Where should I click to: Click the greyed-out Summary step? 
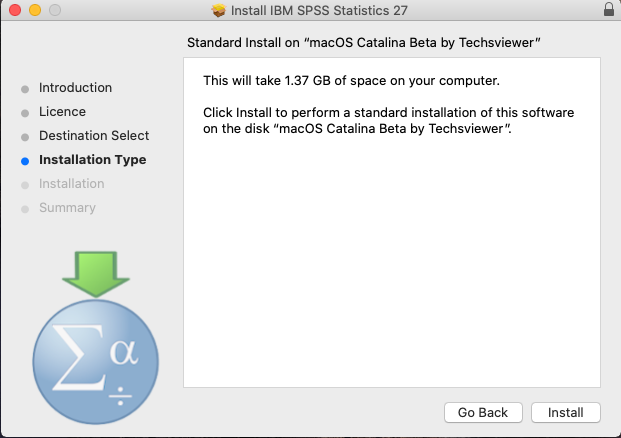point(67,208)
